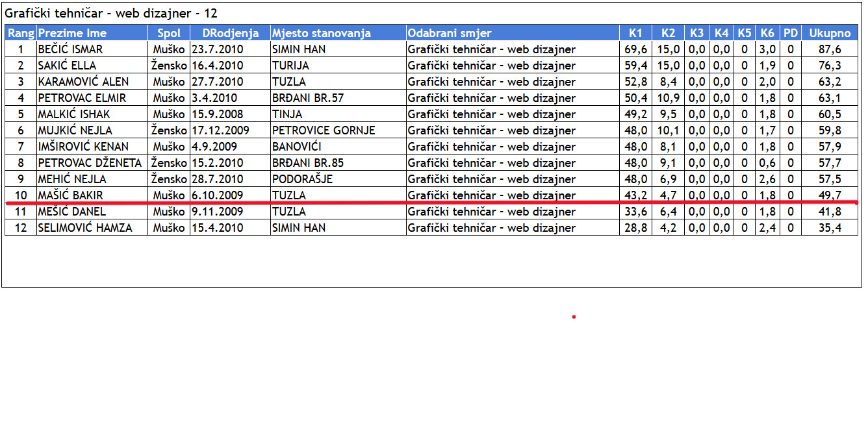
Task: Click the total score 63,2
Action: [x=830, y=82]
